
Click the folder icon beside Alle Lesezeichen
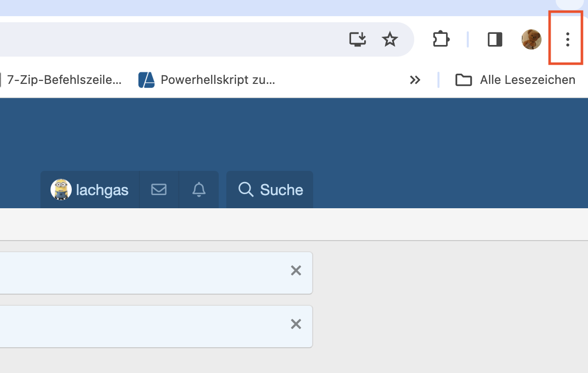coord(464,80)
